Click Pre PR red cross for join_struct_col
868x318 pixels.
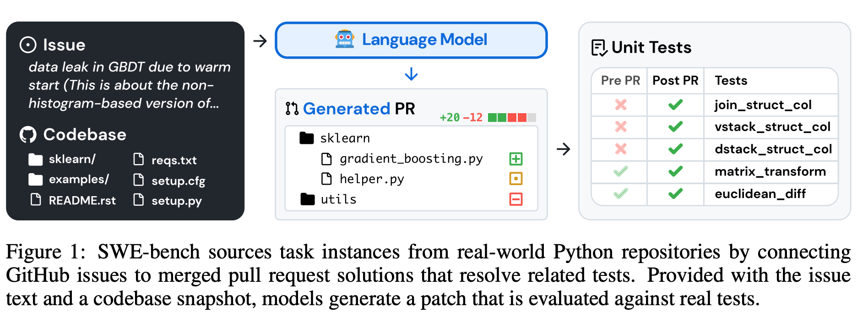(621, 105)
